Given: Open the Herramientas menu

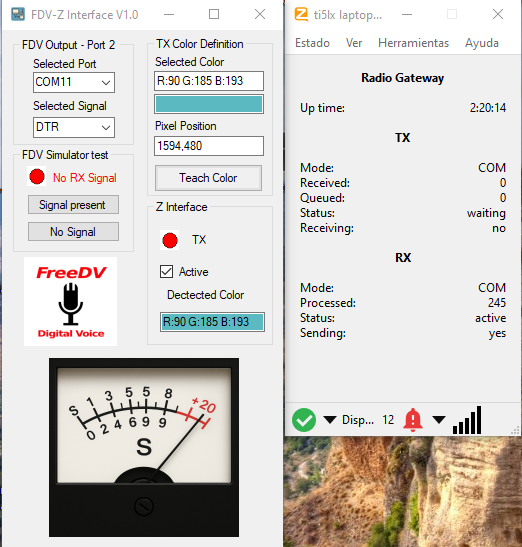Looking at the screenshot, I should (413, 43).
